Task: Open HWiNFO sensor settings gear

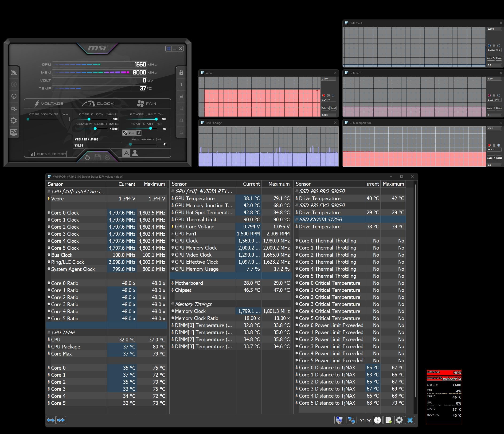Action: point(399,420)
